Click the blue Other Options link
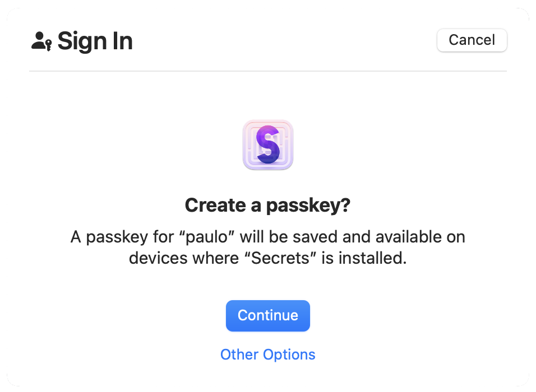Screen dimensions: 536x392 267,354
